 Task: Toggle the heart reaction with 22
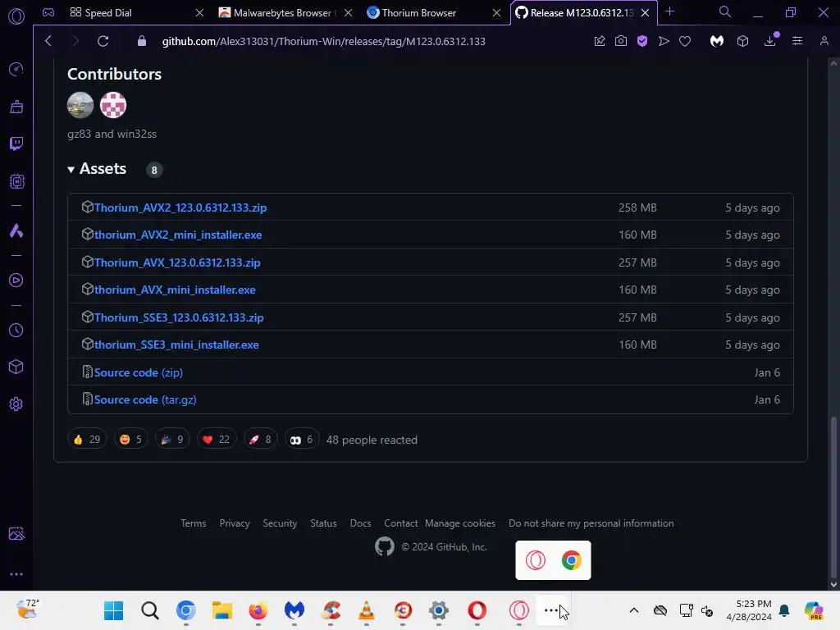[217, 440]
